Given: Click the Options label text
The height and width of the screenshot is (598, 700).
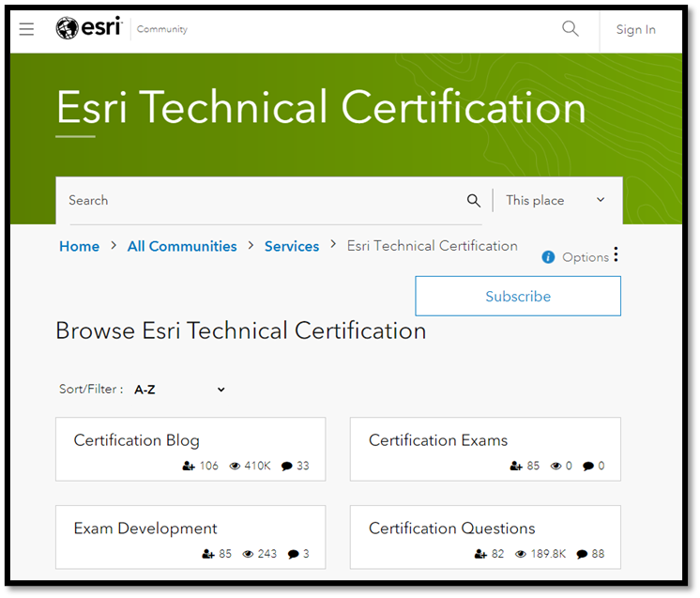Looking at the screenshot, I should 586,257.
